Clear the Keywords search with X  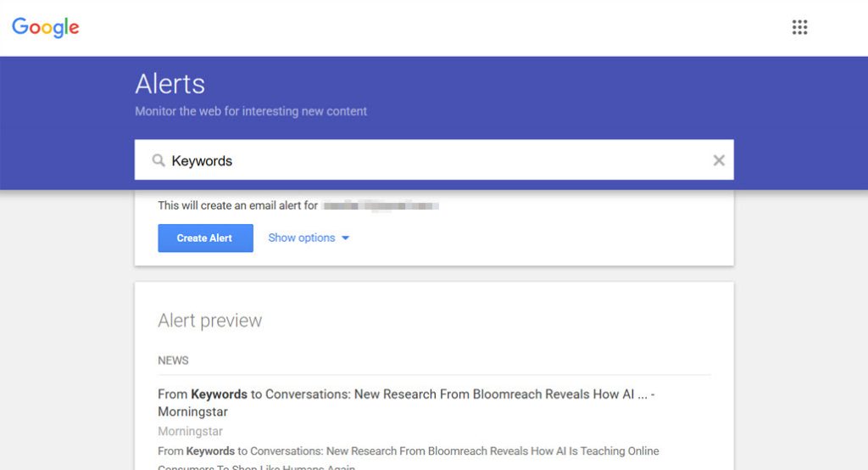(x=719, y=160)
